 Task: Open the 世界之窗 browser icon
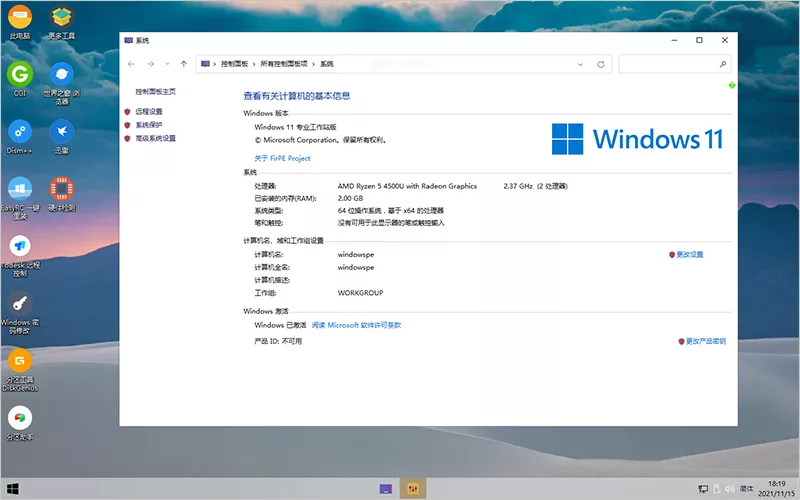pos(62,83)
